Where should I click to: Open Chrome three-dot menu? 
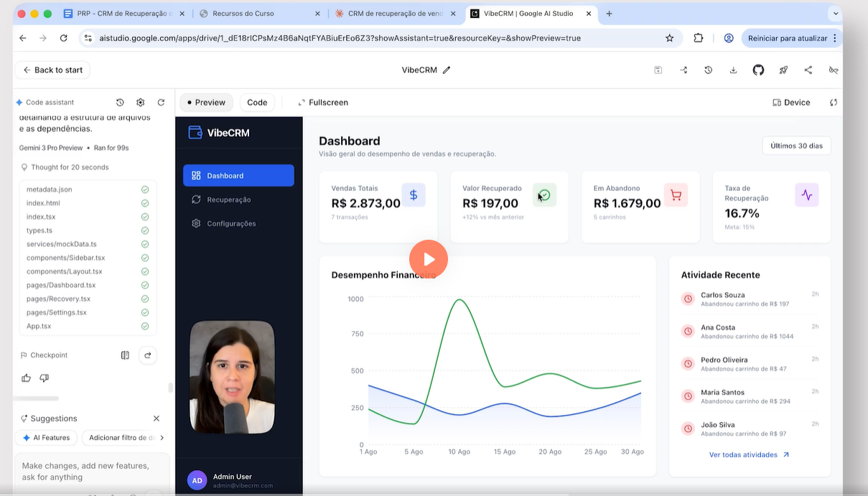tap(835, 38)
